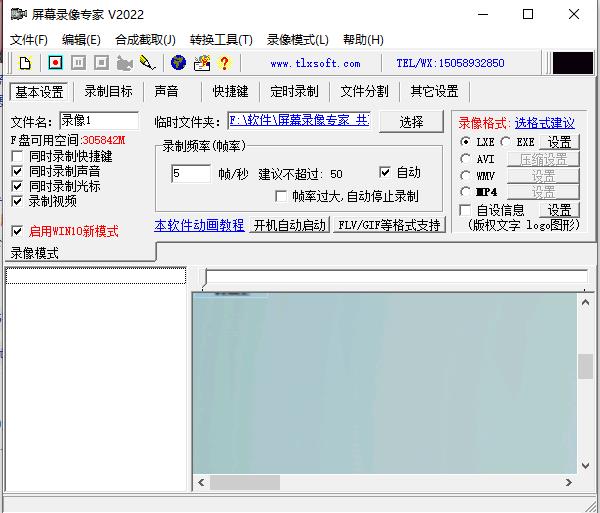The image size is (600, 513).
Task: Select the WMV format radio button
Action: tap(465, 176)
